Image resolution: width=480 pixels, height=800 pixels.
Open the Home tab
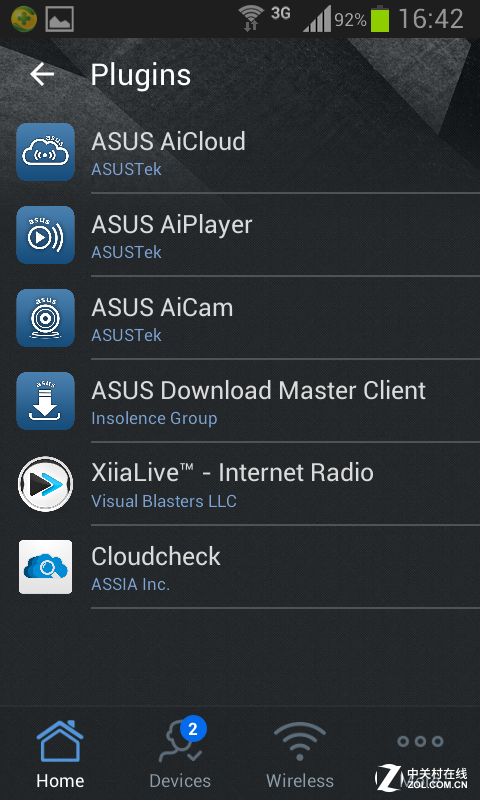click(x=60, y=755)
